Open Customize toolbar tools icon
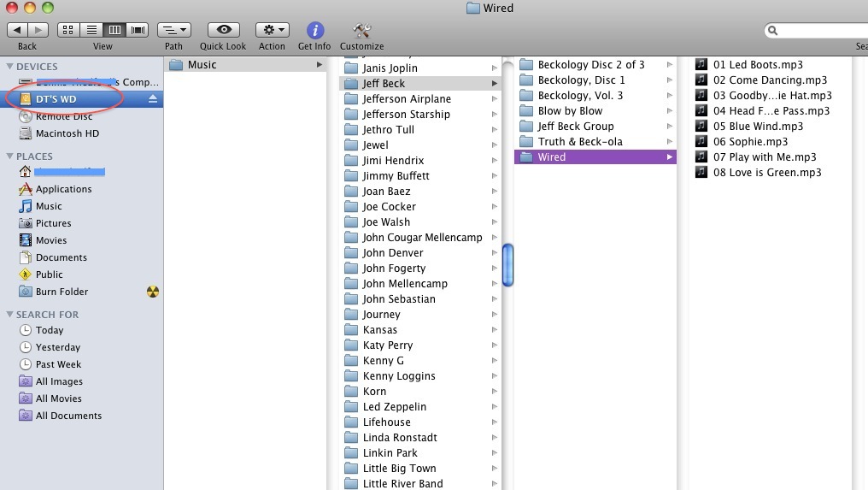The width and height of the screenshot is (868, 490). click(362, 30)
